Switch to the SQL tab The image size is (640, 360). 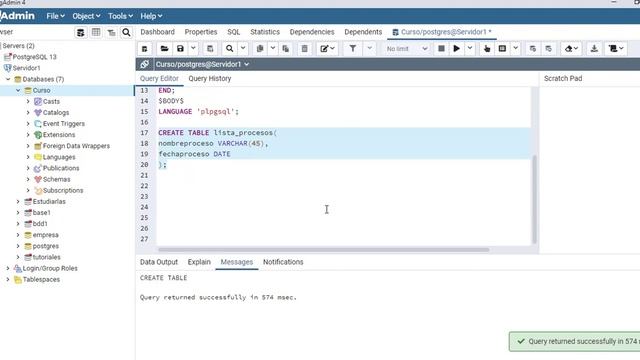[x=233, y=32]
